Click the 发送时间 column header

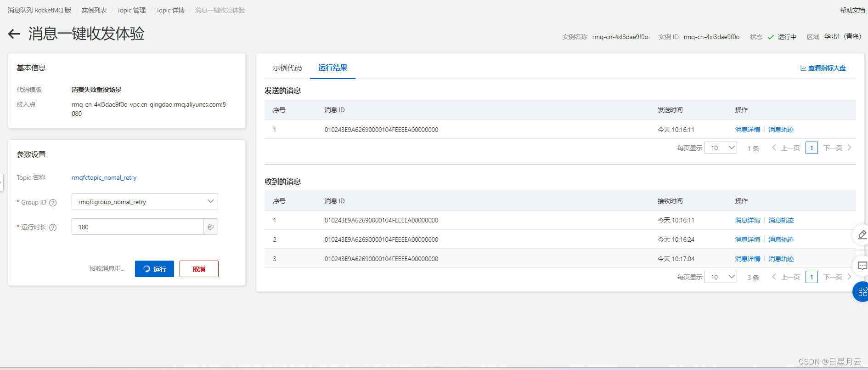670,110
